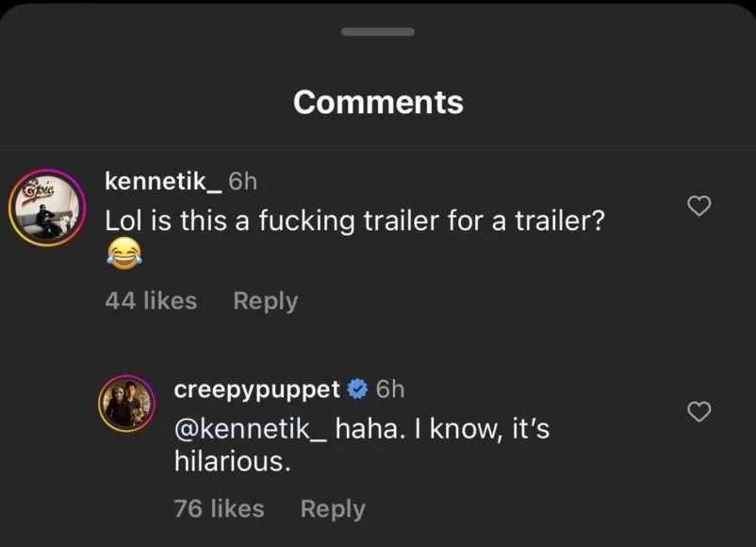Grab the sheet drag handle at top

pyautogui.click(x=377, y=32)
